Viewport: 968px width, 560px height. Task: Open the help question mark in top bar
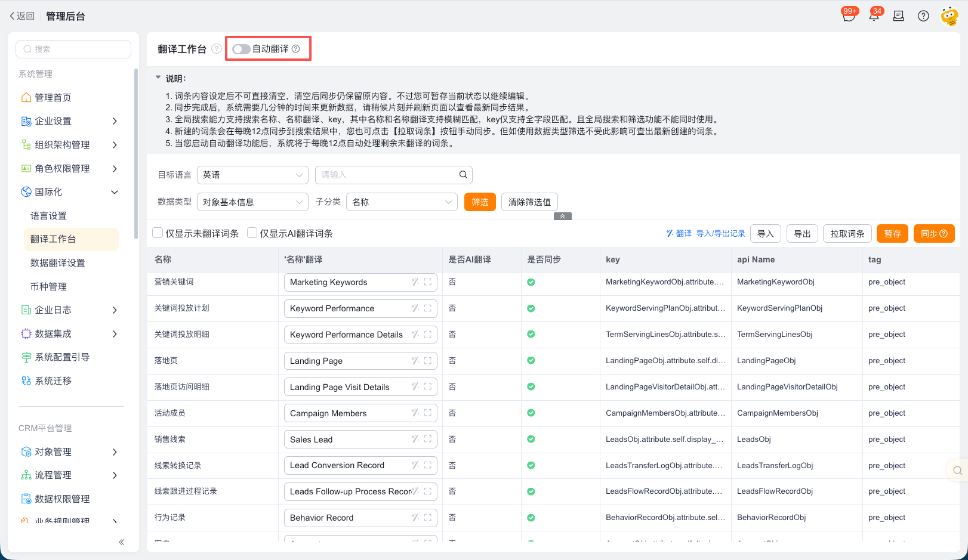[923, 16]
